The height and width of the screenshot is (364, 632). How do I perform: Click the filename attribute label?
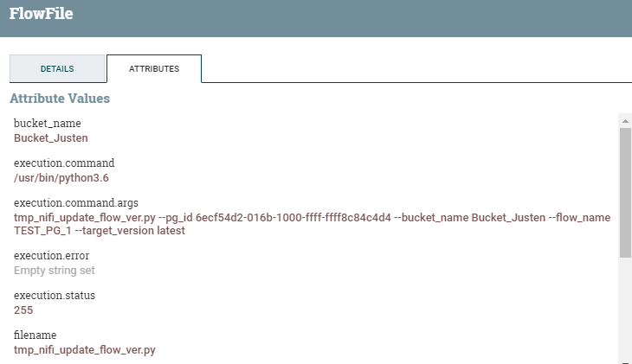(x=35, y=335)
